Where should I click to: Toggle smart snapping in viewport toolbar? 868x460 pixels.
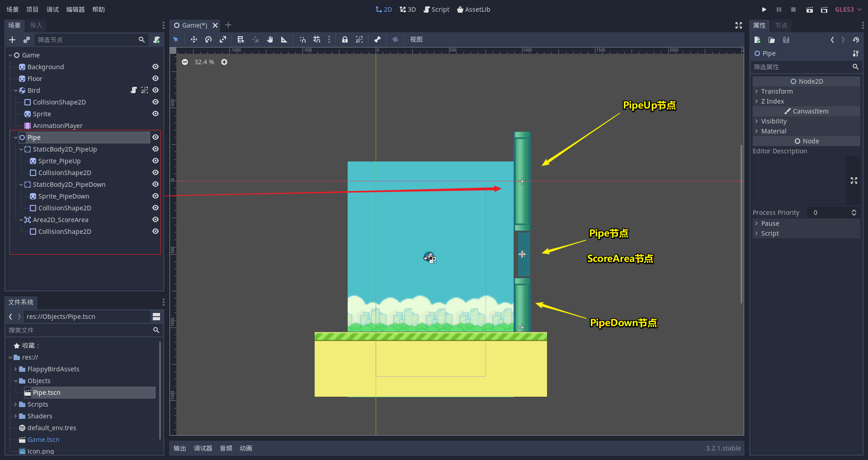303,40
